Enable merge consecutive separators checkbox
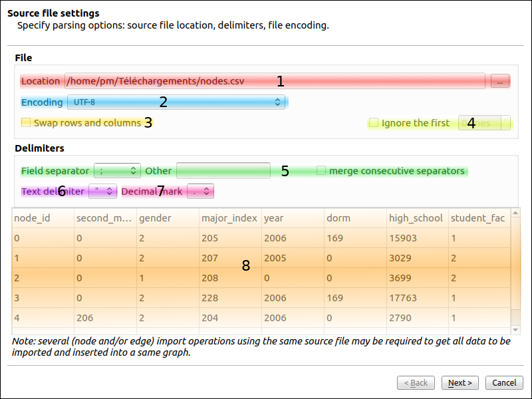The image size is (532, 399). [321, 171]
